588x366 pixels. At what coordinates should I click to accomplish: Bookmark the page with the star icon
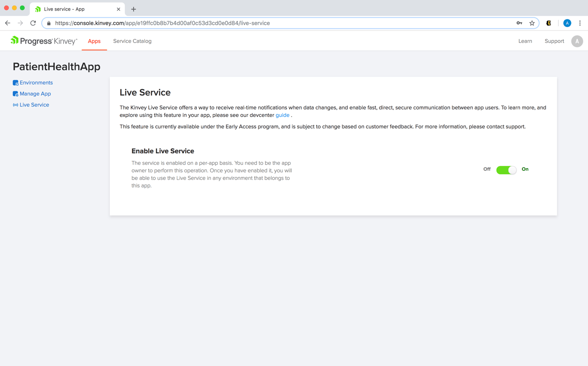pyautogui.click(x=532, y=23)
